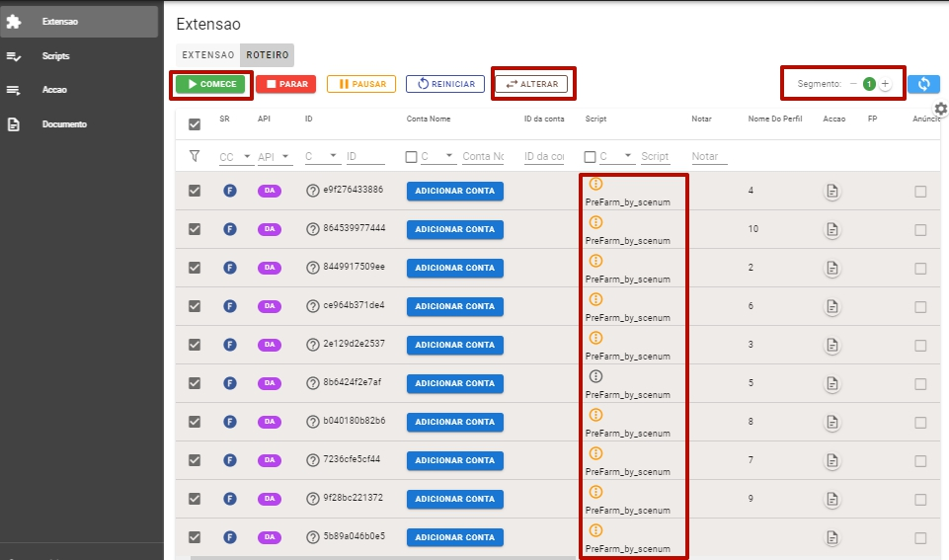Tick the Anúncio checkbox for profile 10
Image resolution: width=949 pixels, height=560 pixels.
(920, 230)
